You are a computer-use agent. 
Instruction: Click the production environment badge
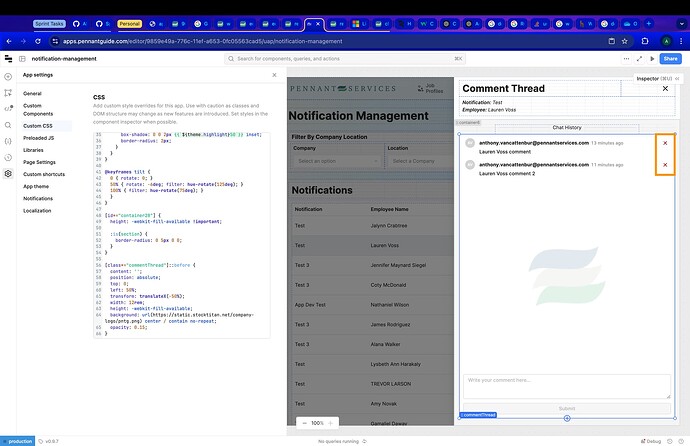(x=18, y=441)
